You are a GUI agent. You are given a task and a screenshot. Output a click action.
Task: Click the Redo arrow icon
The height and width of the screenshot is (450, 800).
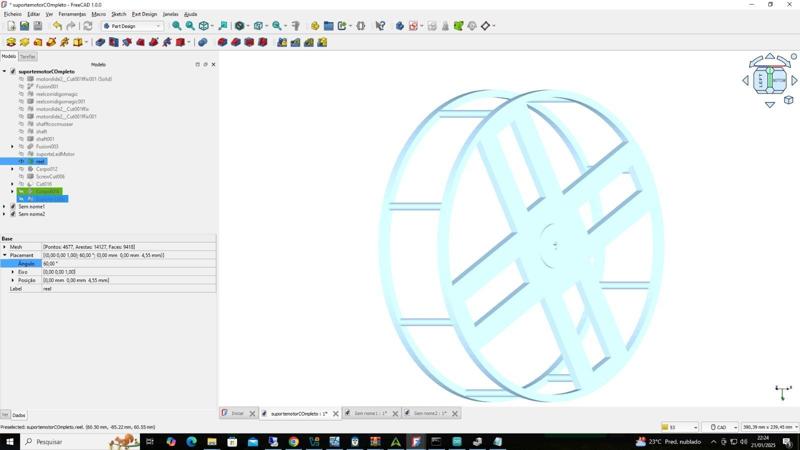pyautogui.click(x=70, y=26)
